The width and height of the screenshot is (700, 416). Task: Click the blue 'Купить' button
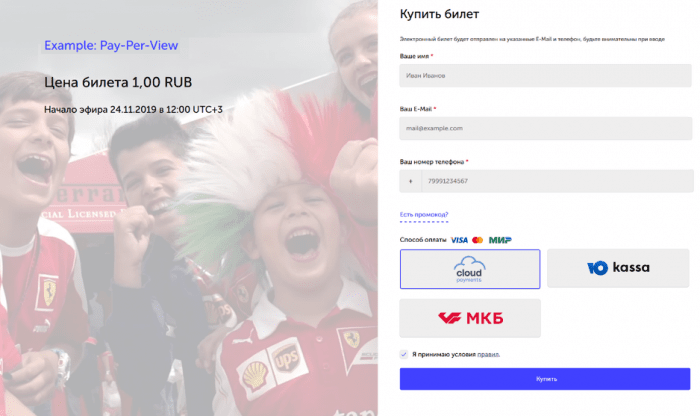click(x=545, y=379)
